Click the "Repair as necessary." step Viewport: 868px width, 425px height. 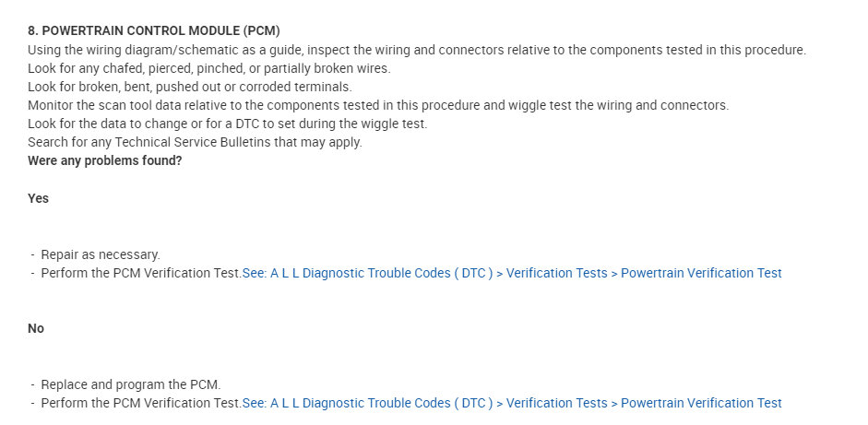point(100,254)
